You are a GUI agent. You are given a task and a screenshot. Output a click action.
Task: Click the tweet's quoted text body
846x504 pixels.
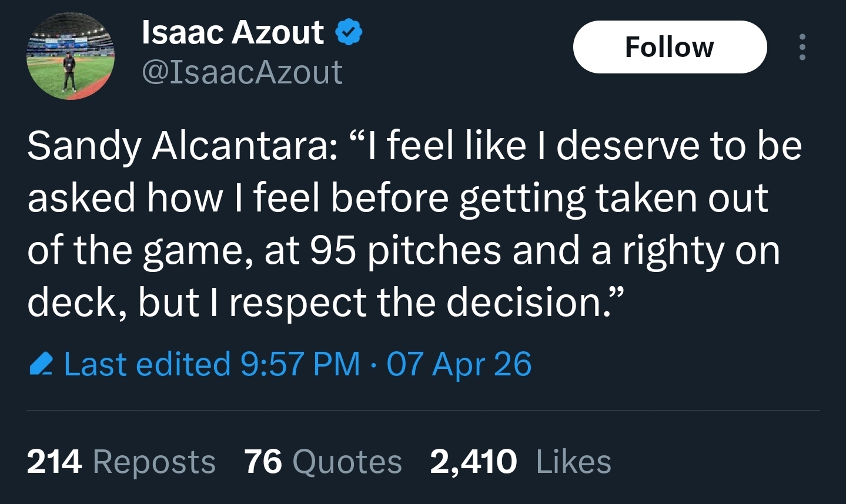[412, 223]
